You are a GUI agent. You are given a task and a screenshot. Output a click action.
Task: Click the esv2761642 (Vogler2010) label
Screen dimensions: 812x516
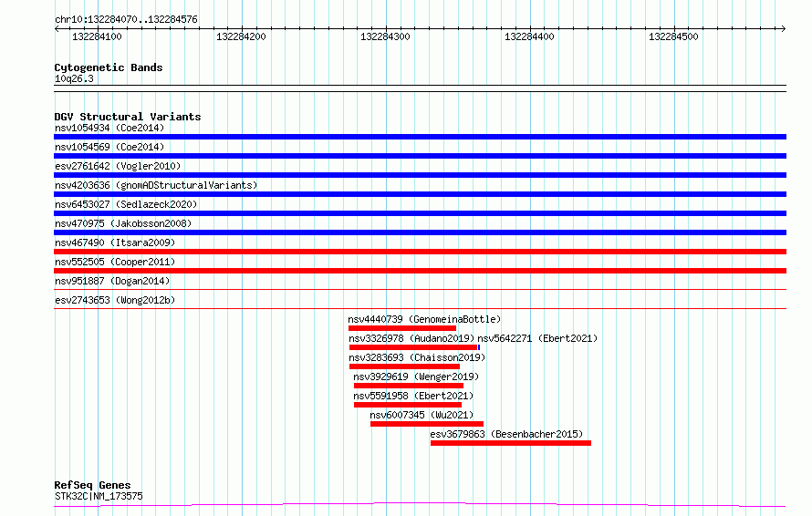coord(118,166)
